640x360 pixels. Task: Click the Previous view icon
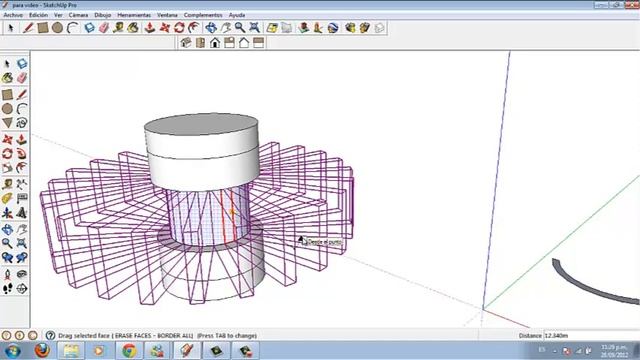coord(7,258)
